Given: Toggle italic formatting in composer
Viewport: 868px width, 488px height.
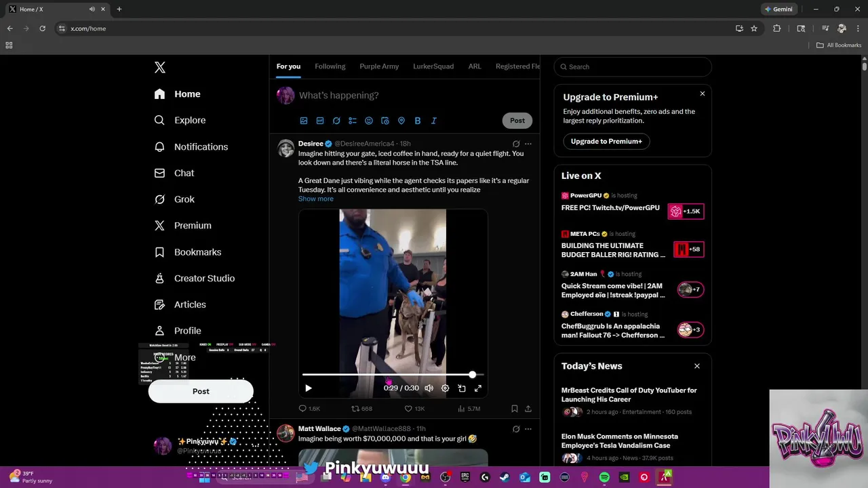Looking at the screenshot, I should click(434, 121).
